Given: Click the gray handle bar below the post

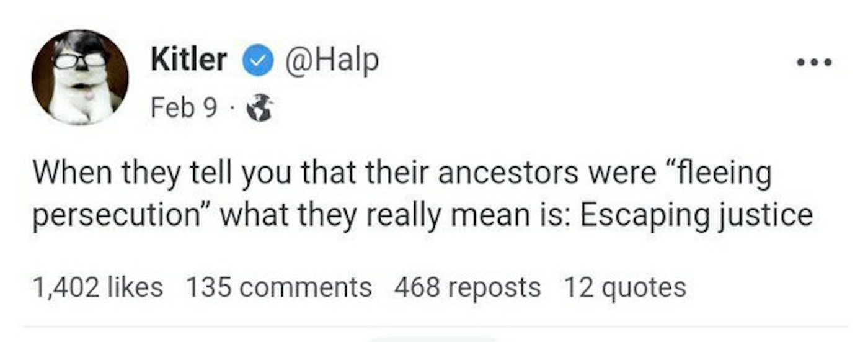Looking at the screenshot, I should click(433, 339).
